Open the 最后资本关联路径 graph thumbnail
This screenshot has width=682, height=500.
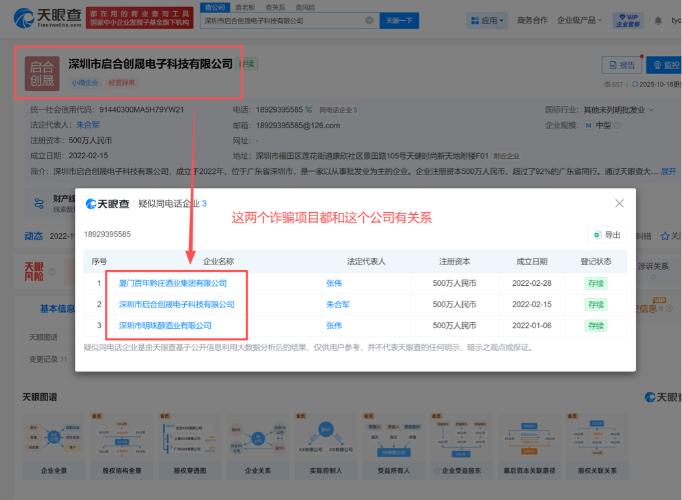click(529, 446)
